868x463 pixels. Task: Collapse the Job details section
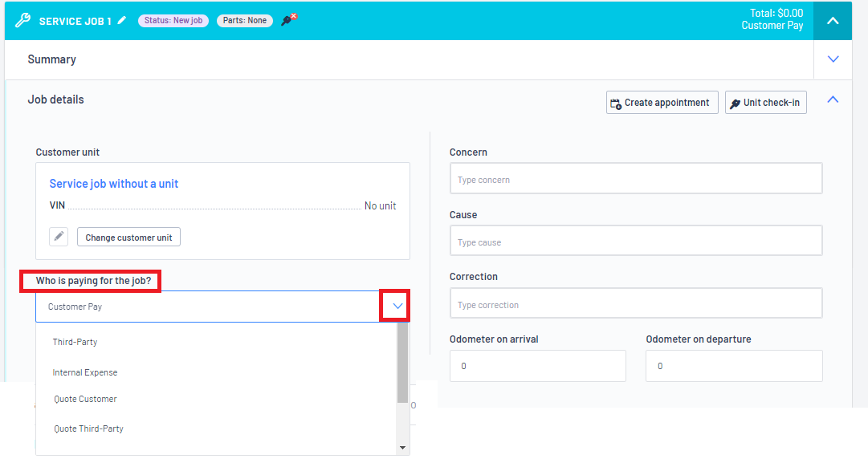pos(833,100)
